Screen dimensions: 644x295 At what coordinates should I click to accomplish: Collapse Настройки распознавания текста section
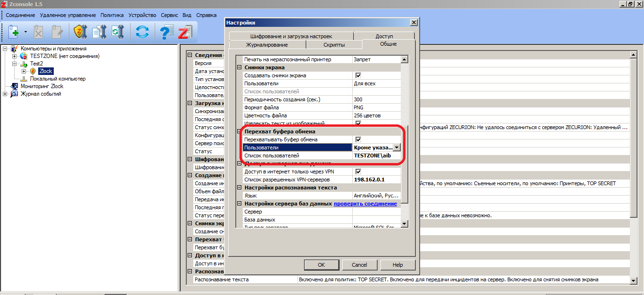point(239,188)
